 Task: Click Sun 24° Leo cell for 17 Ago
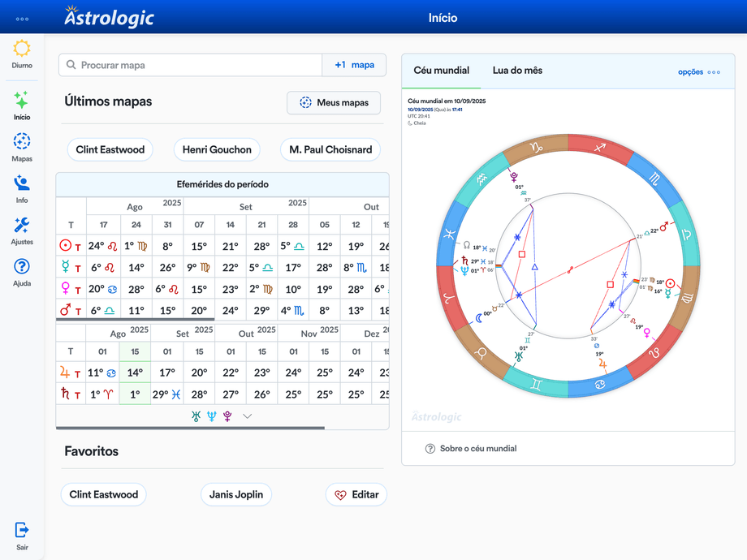click(103, 246)
